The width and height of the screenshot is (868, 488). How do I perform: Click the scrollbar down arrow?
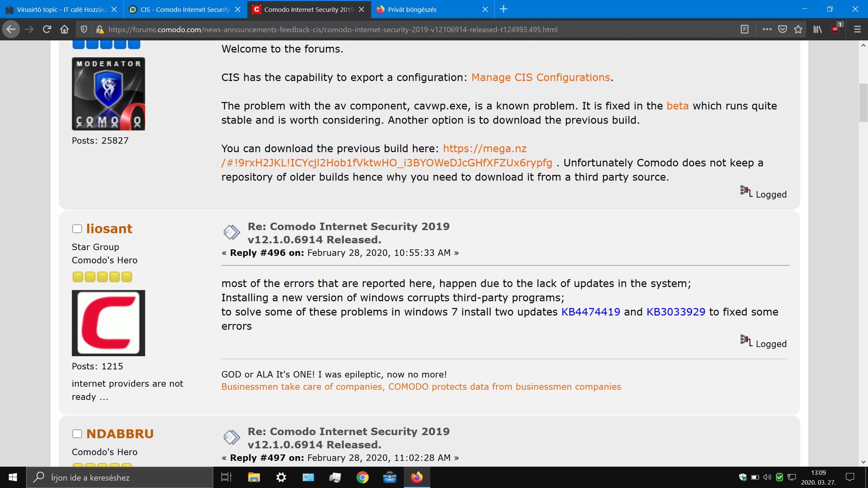(x=863, y=462)
